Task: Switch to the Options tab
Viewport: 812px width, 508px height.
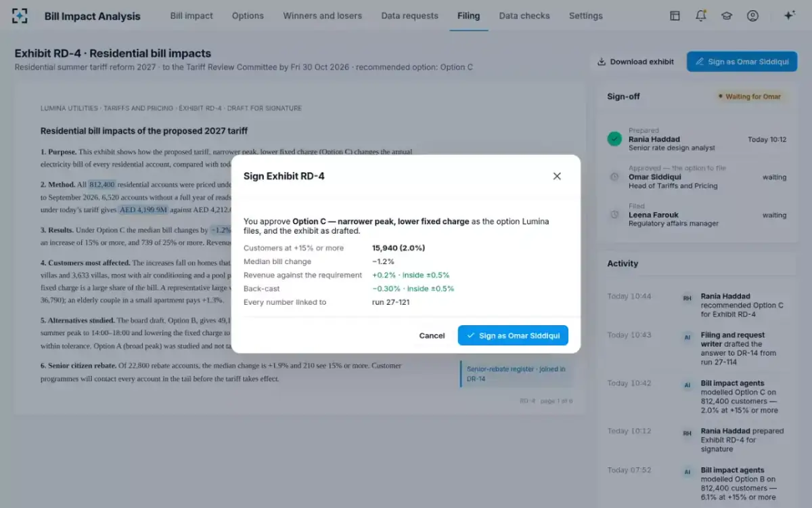Action: (x=248, y=16)
